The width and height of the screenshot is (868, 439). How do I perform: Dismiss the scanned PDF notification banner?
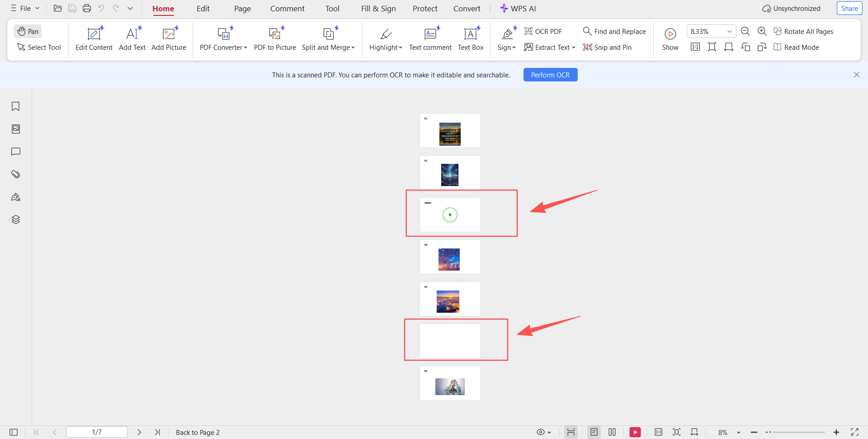[856, 75]
